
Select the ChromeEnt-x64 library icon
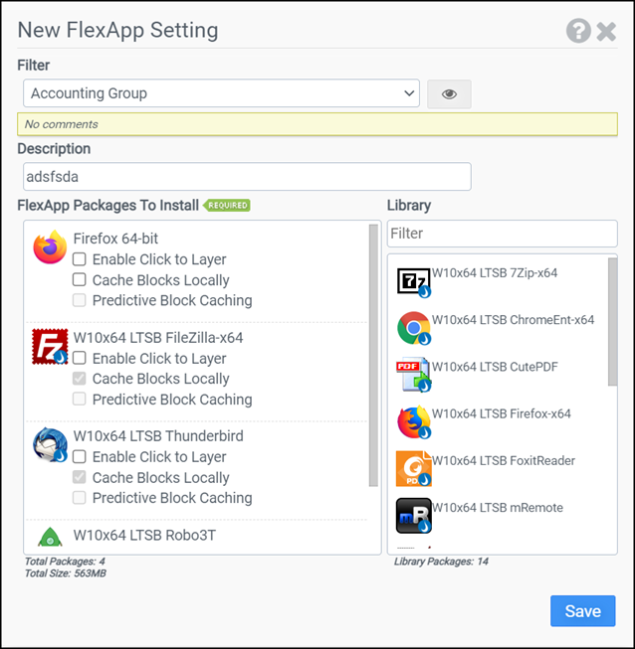tap(413, 328)
